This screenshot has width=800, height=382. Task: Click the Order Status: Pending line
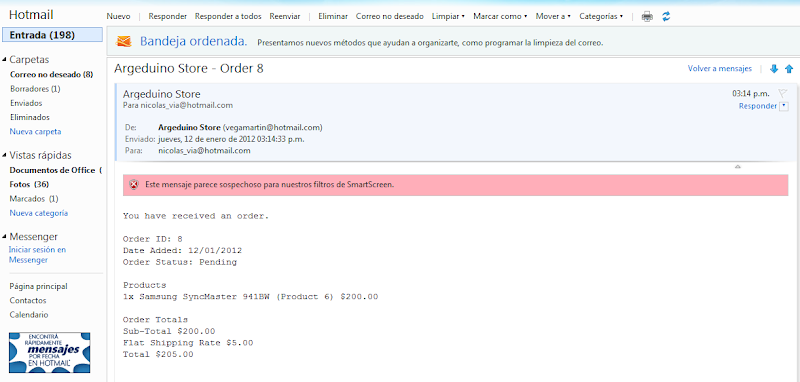click(x=180, y=262)
